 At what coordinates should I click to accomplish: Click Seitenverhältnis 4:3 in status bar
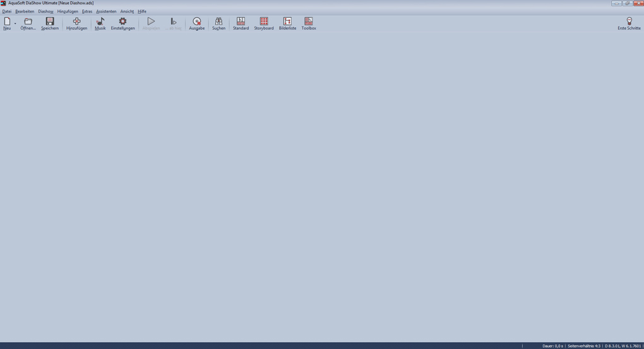[x=584, y=346]
